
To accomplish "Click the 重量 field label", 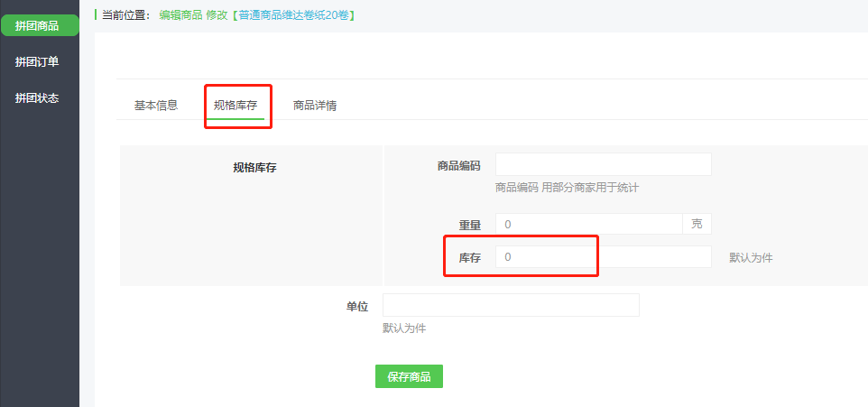I will (x=469, y=226).
